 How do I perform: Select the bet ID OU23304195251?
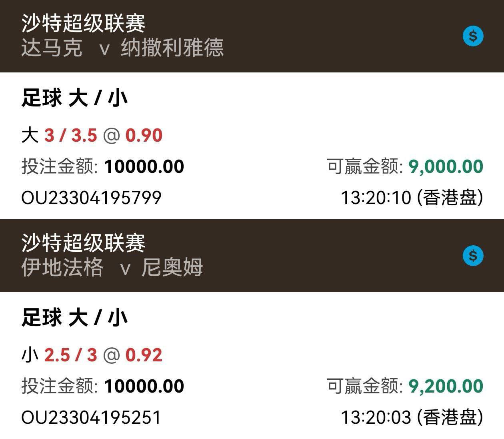[x=91, y=417]
